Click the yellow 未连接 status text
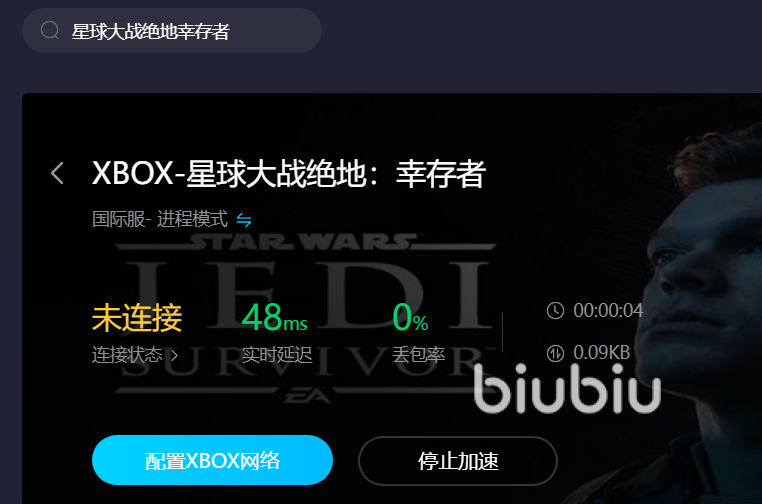 [137, 318]
